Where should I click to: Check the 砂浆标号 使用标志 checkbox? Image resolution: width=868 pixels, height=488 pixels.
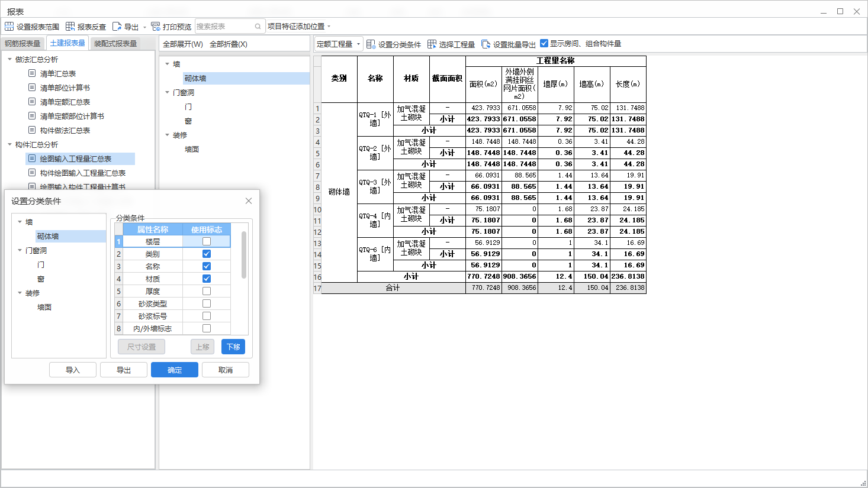207,316
